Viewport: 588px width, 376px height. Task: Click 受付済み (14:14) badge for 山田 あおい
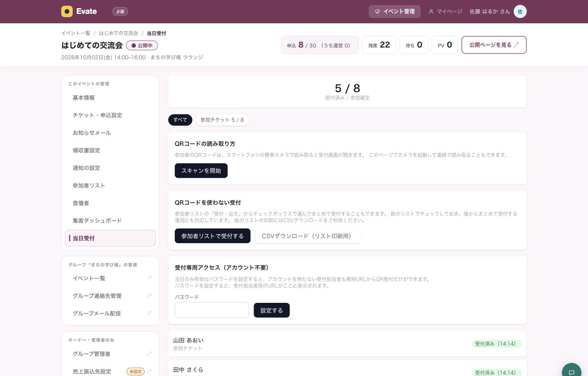coord(497,344)
